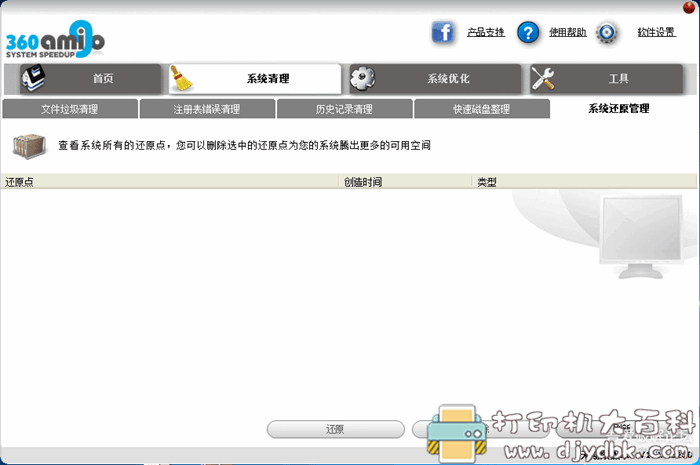Go to the 快速磁盘整理 sub-tab
This screenshot has width=700, height=465.
(482, 109)
